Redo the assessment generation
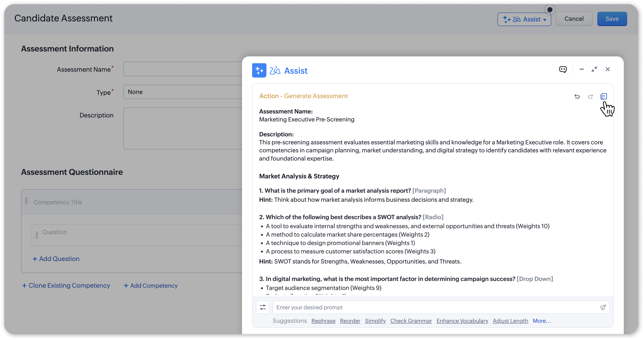 click(591, 97)
